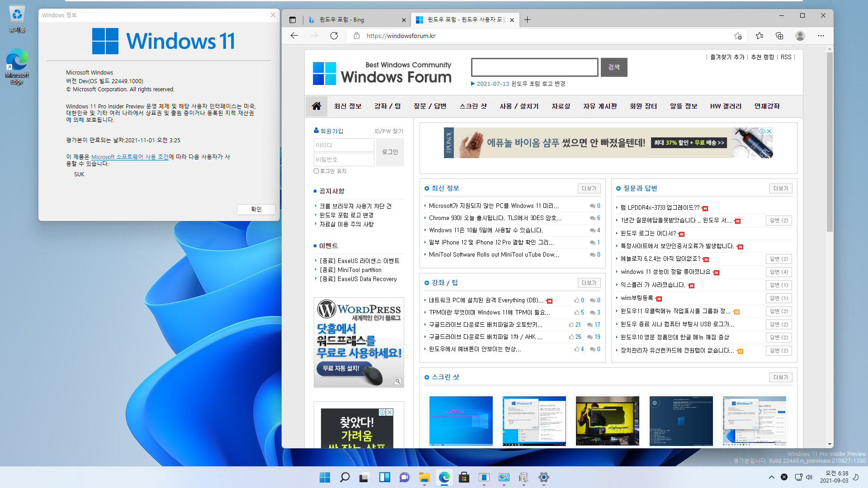This screenshot has width=868, height=488.
Task: Click the 로그인 button
Action: [390, 152]
